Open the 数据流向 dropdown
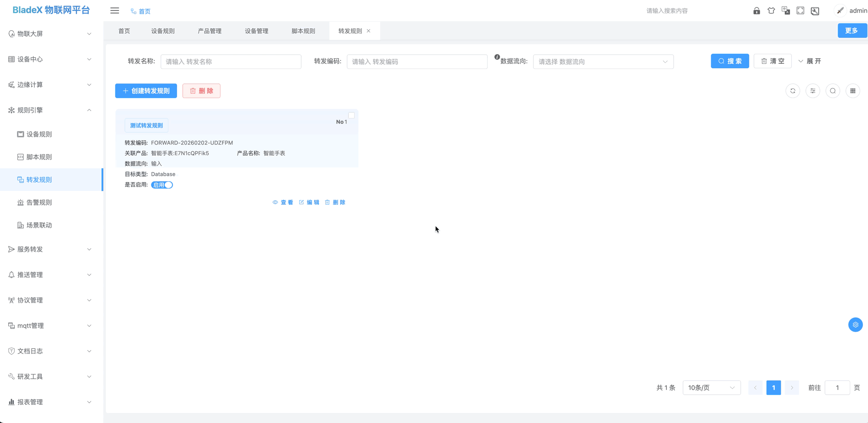Screen dimensions: 868x423 [x=603, y=62]
